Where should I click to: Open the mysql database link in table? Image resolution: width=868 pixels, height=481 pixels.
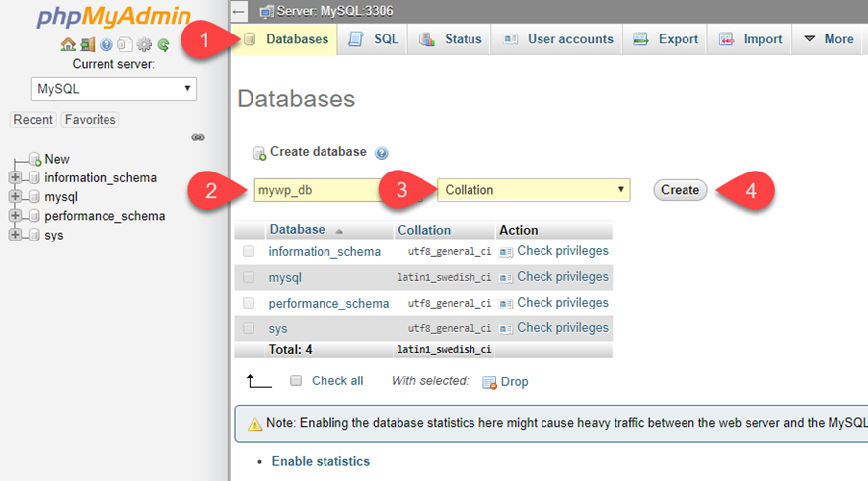tap(285, 278)
